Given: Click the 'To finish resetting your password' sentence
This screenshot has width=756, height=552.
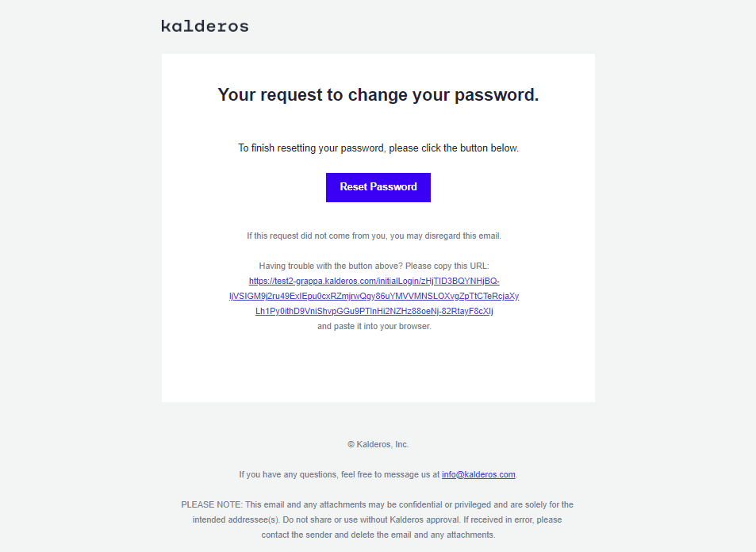Looking at the screenshot, I should click(x=378, y=148).
